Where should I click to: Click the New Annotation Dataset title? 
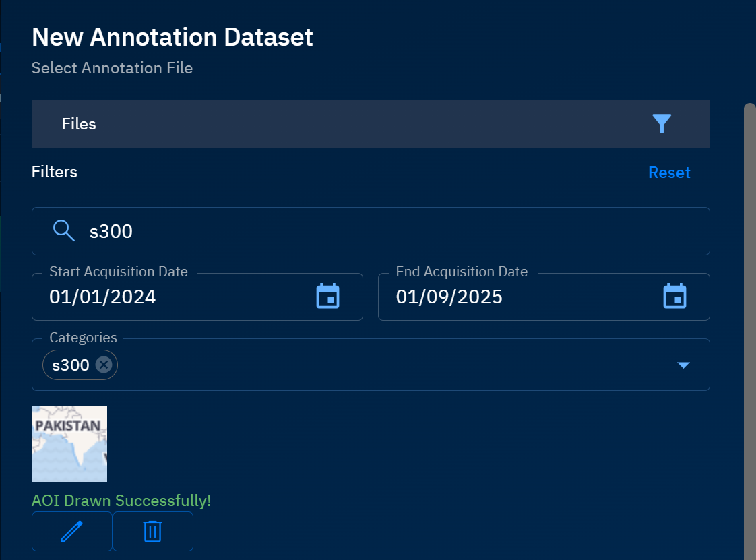pos(172,37)
